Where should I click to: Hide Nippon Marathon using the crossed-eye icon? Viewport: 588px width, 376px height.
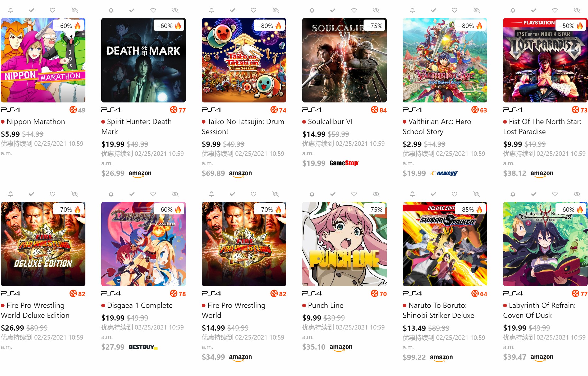(75, 10)
